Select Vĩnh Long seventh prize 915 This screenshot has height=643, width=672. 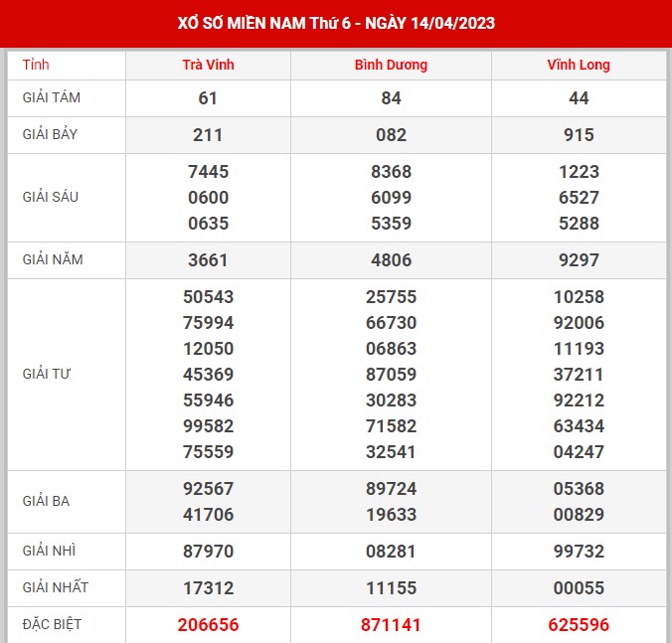(579, 135)
